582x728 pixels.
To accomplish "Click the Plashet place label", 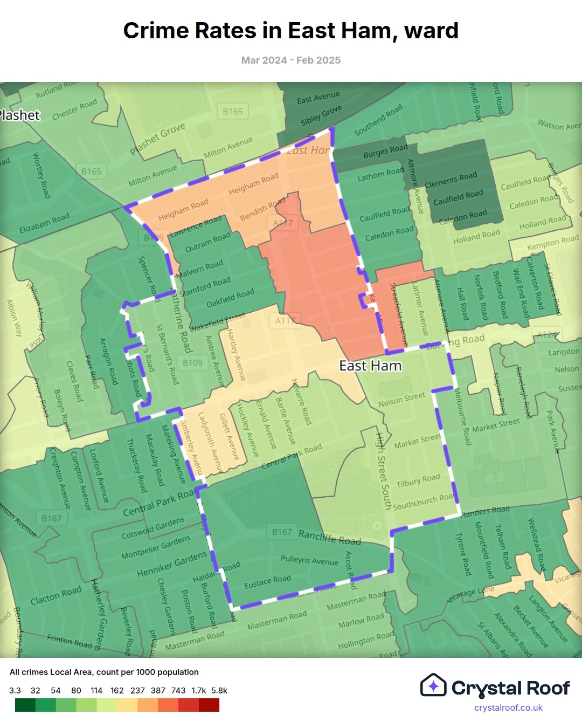I will [x=20, y=115].
